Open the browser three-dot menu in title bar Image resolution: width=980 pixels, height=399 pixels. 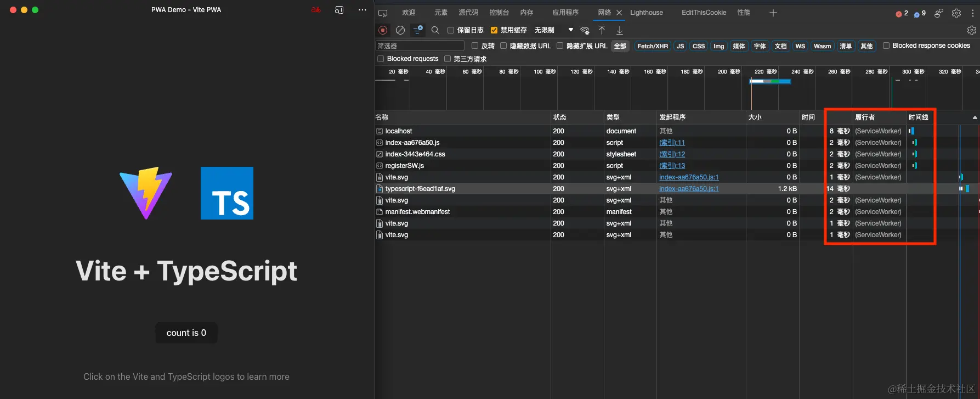pyautogui.click(x=362, y=10)
